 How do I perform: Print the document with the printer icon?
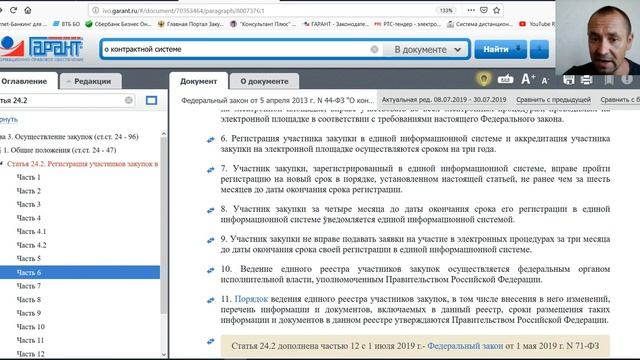tap(587, 80)
